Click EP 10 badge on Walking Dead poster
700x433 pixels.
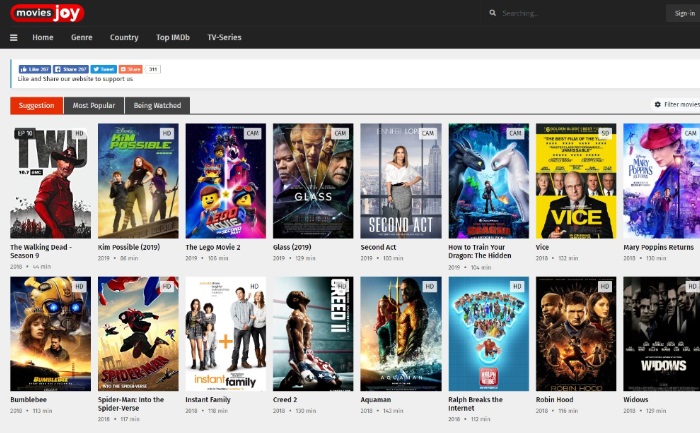pos(25,133)
